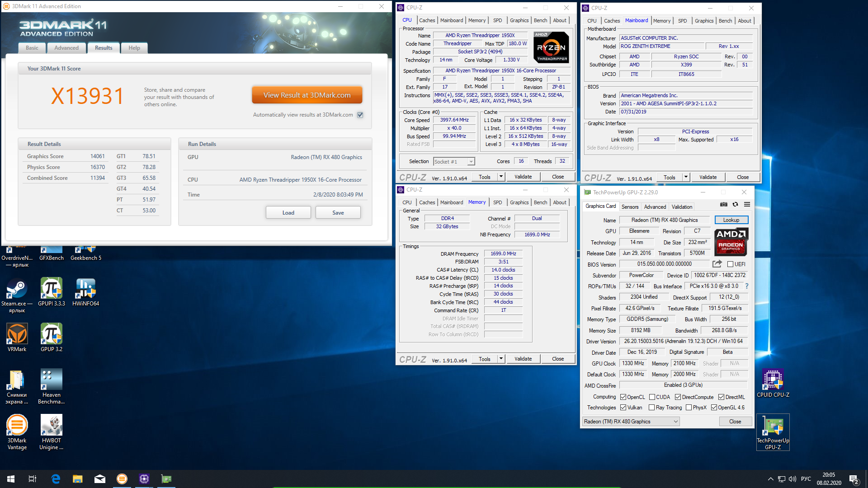Viewport: 868px width, 488px height.
Task: Click the GPU BIOS Version field
Action: click(x=664, y=264)
